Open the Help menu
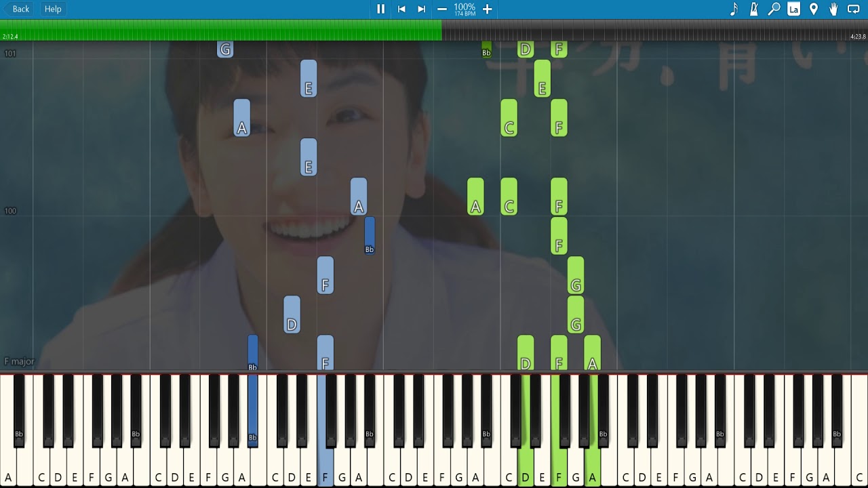The height and width of the screenshot is (488, 868). pyautogui.click(x=53, y=9)
